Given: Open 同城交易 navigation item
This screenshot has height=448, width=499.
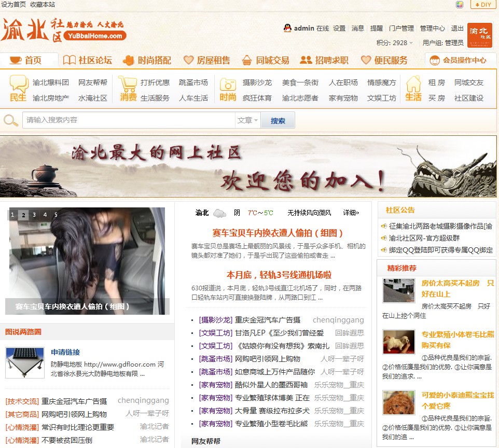Looking at the screenshot, I should (266, 60).
